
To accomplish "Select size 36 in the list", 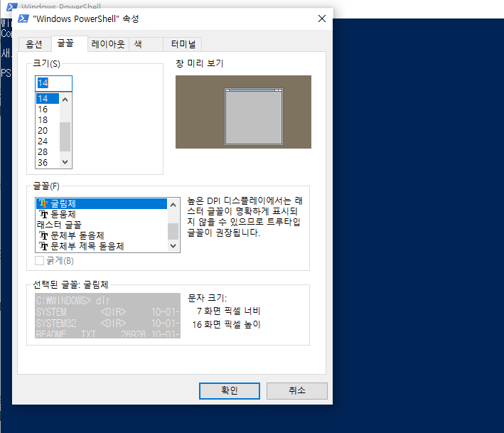I will (x=48, y=162).
